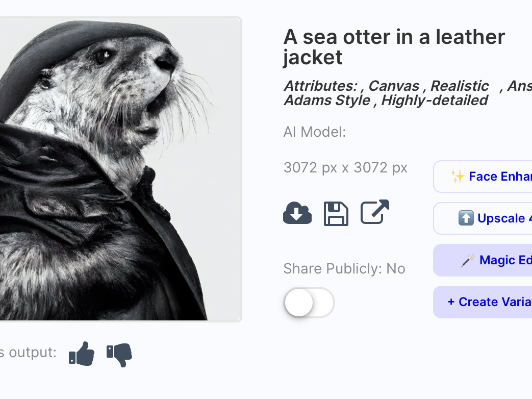Save the image using floppy disk icon

click(336, 213)
